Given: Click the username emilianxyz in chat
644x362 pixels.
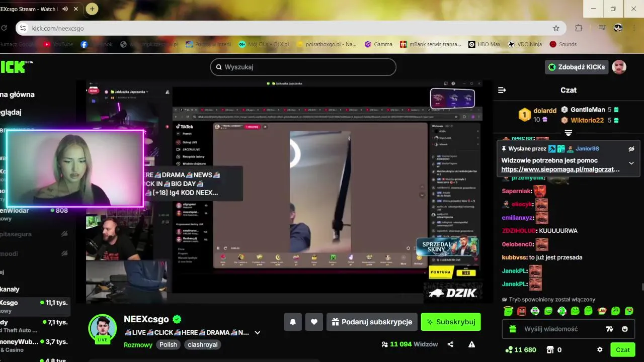Looking at the screenshot, I should (518, 218).
